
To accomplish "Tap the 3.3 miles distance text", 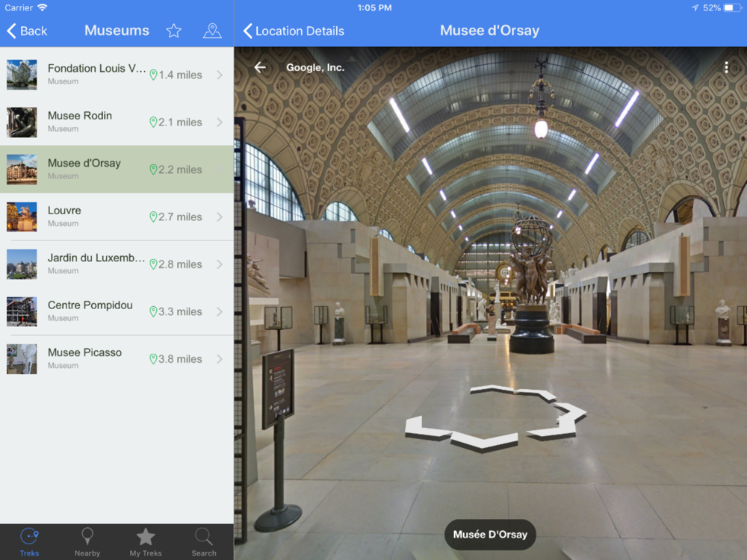I will point(180,312).
